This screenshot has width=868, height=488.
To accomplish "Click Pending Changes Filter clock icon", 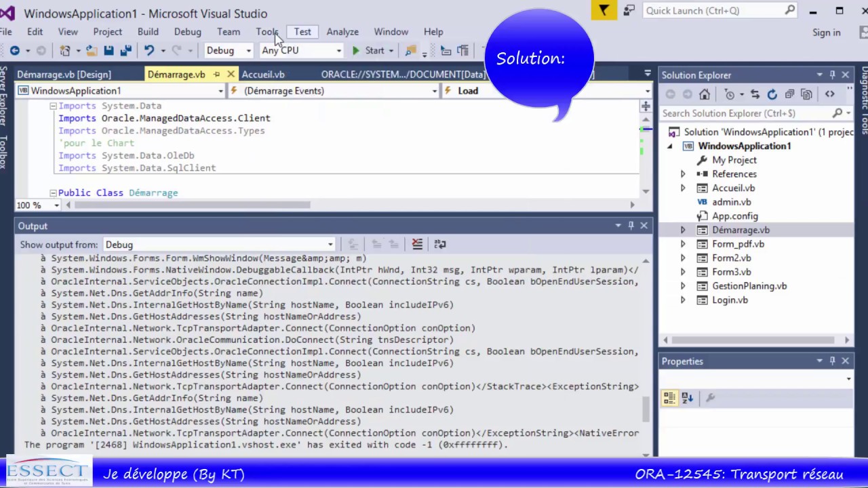I will point(730,94).
